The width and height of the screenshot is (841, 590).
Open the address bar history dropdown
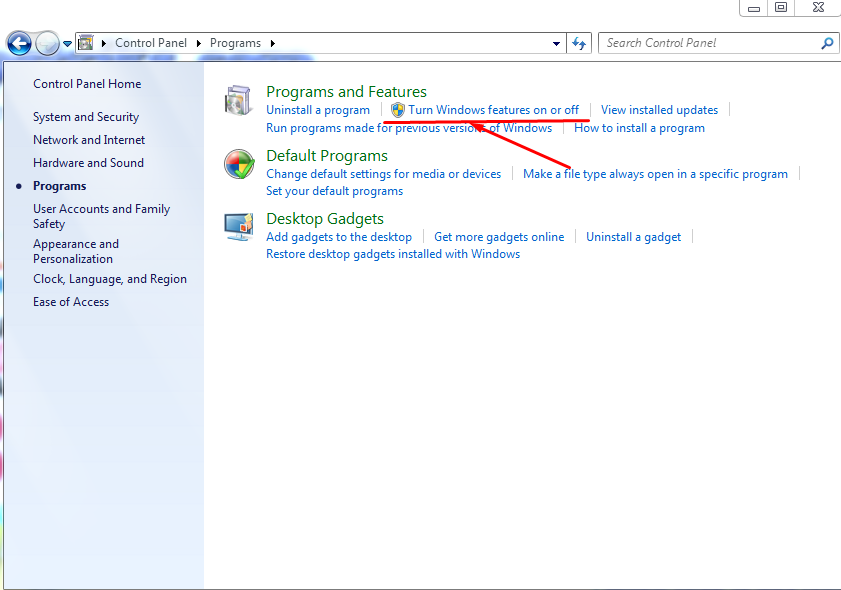pos(556,43)
